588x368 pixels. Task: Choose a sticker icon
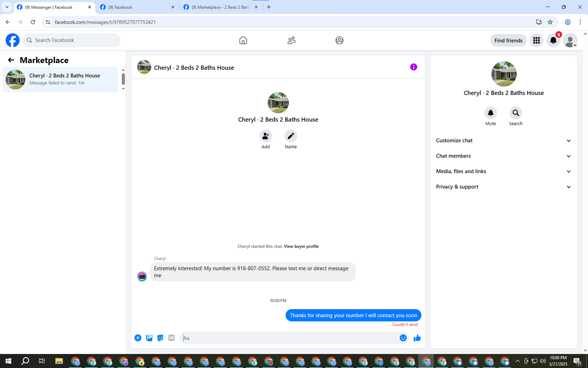click(x=160, y=338)
